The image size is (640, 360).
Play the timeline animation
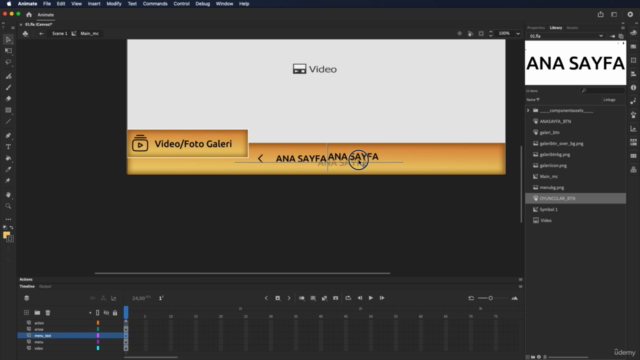(x=371, y=298)
